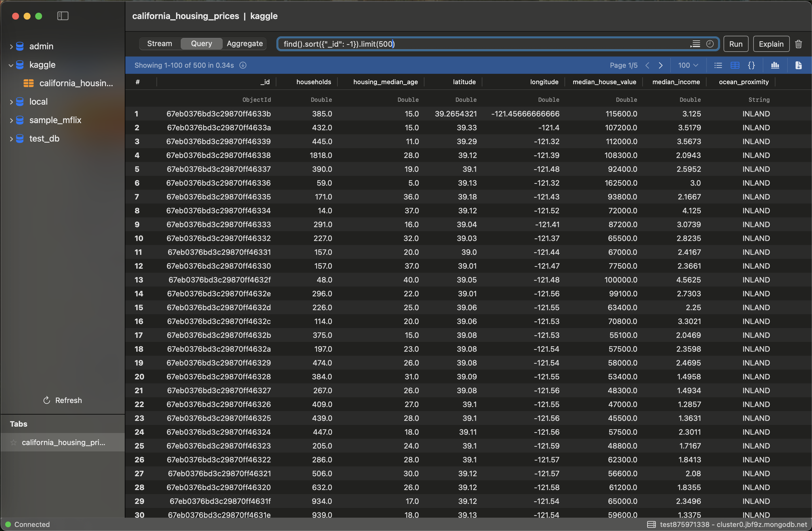Select latitude value 39.2654321

[456, 114]
